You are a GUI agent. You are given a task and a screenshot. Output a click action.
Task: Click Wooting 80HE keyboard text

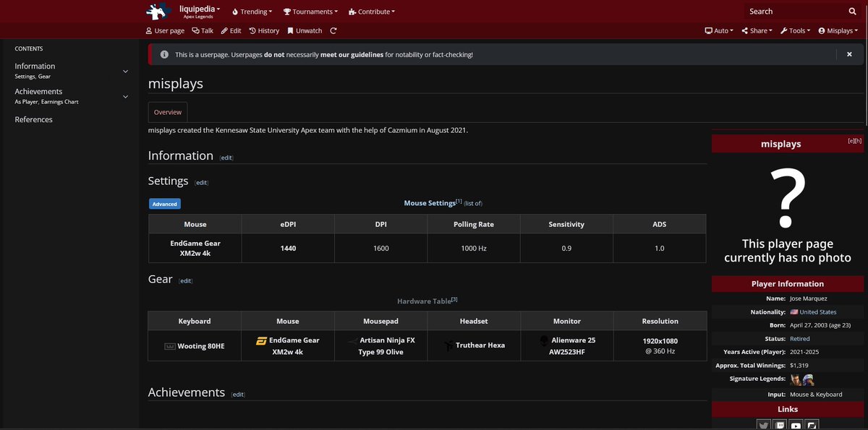201,346
